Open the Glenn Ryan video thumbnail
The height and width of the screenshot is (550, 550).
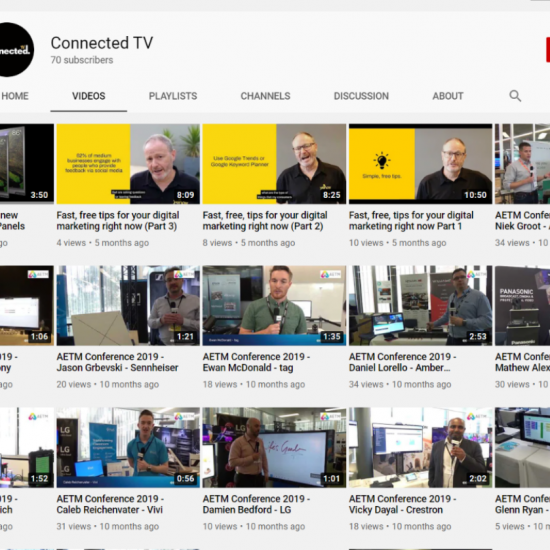pos(523,447)
